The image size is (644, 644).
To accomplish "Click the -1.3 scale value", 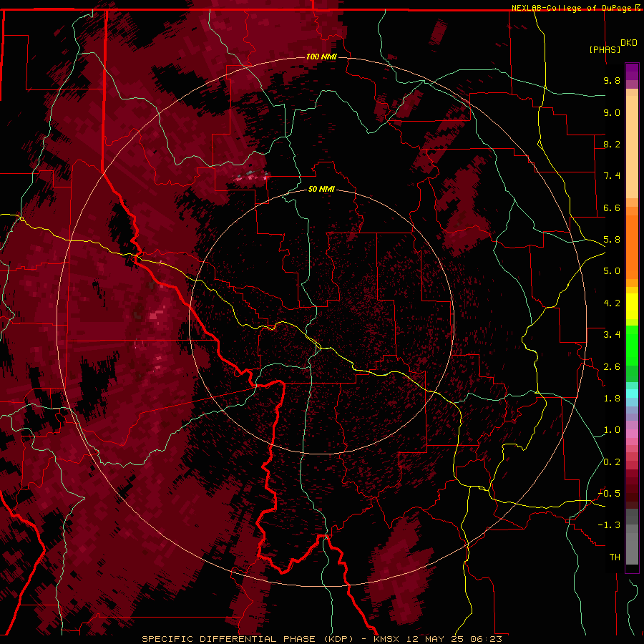I will click(x=609, y=525).
